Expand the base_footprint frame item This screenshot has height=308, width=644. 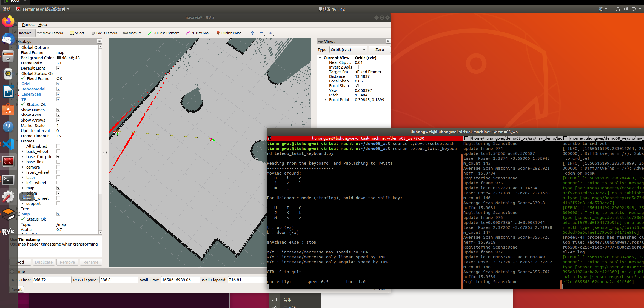tap(23, 157)
